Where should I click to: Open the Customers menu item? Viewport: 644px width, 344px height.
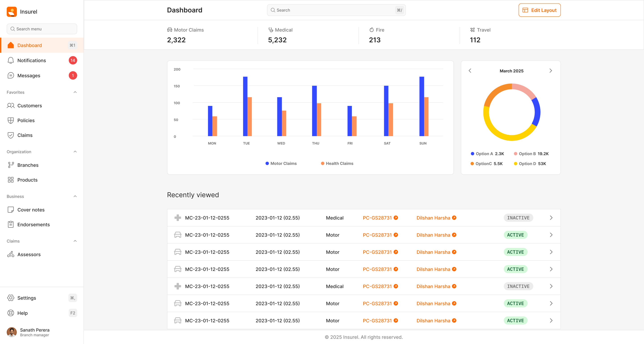(x=30, y=106)
